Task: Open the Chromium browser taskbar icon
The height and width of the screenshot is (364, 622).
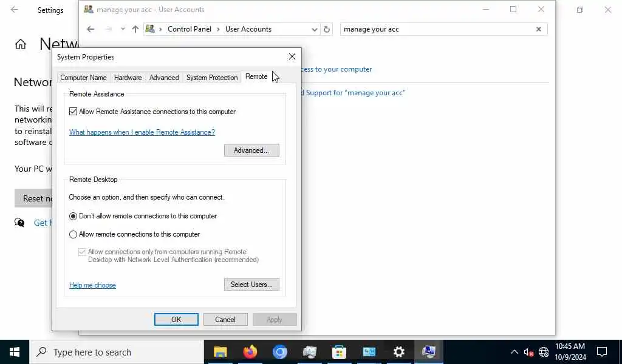Action: [279, 352]
